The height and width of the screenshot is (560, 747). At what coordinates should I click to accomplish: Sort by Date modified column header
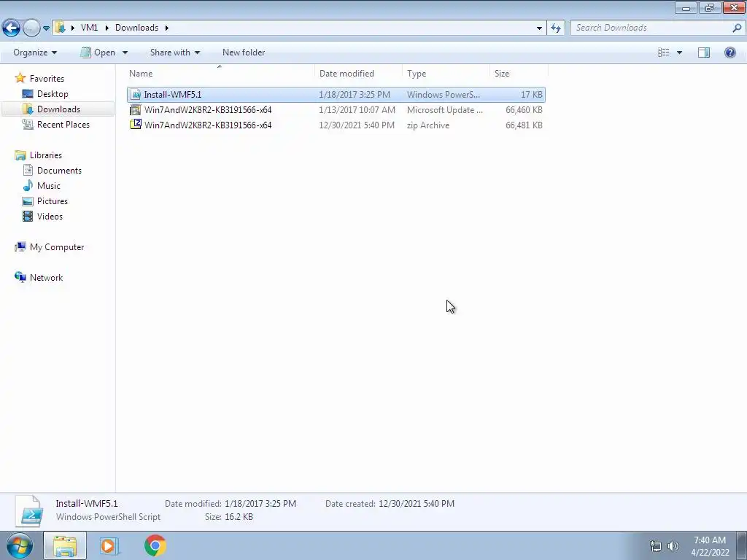[358, 74]
